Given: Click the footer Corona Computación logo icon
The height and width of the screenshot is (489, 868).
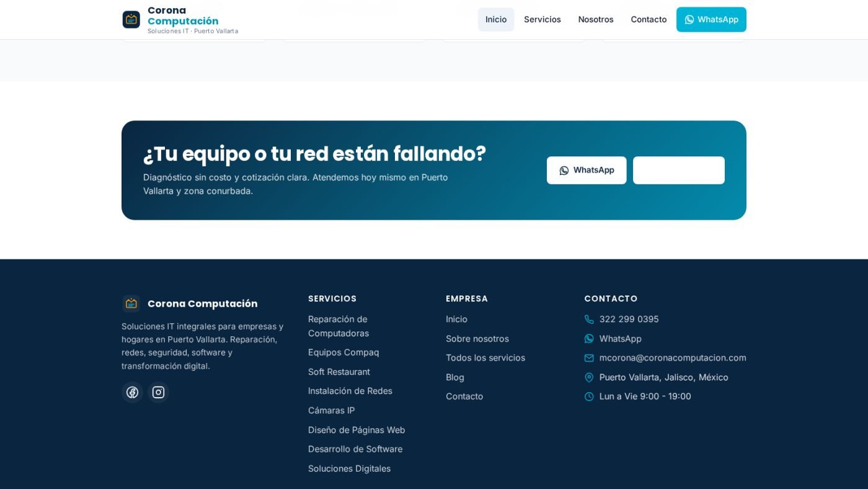Looking at the screenshot, I should pos(131,303).
